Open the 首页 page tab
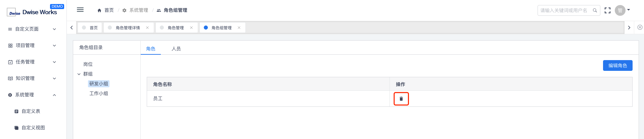 pos(90,28)
